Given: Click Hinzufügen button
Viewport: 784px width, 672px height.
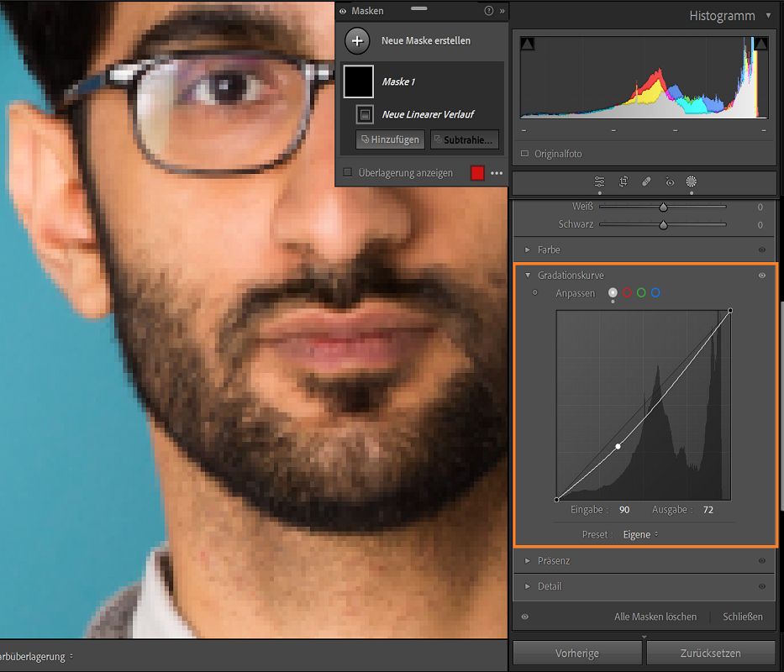Looking at the screenshot, I should (x=390, y=139).
